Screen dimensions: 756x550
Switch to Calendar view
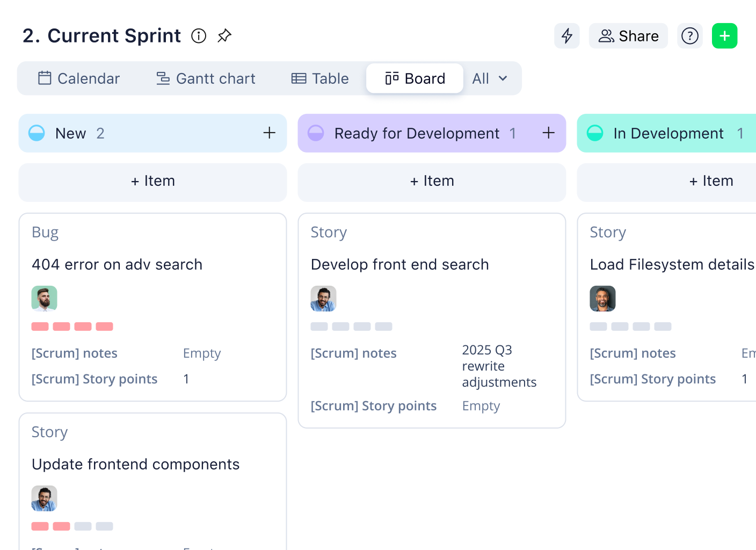[x=78, y=78]
